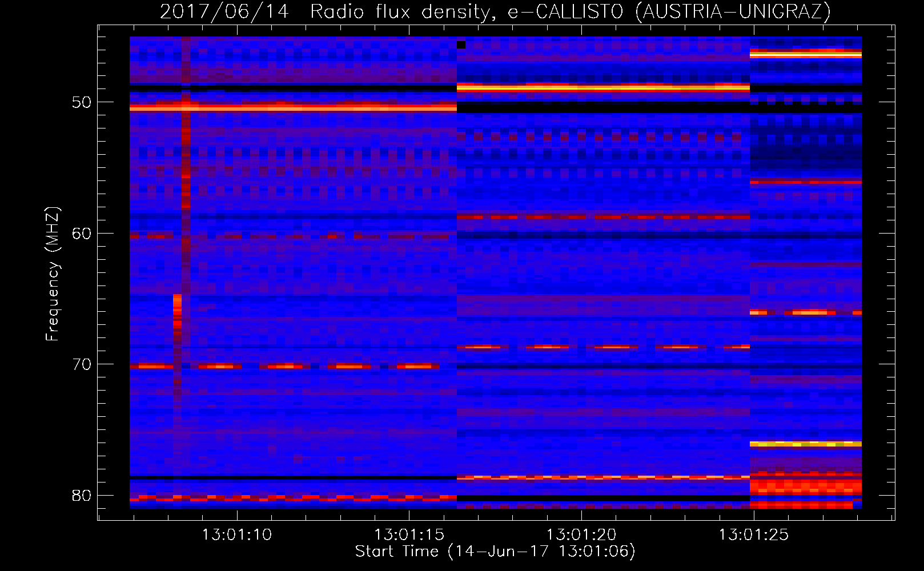Click the 50 frequency tick label
Viewport: 924px width, 571px height.
[x=82, y=102]
